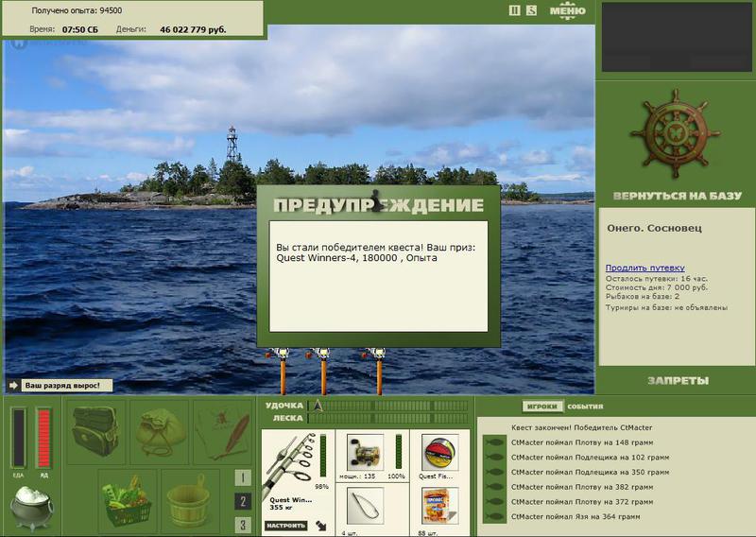Open the food basket icon
The width and height of the screenshot is (756, 537).
click(127, 501)
